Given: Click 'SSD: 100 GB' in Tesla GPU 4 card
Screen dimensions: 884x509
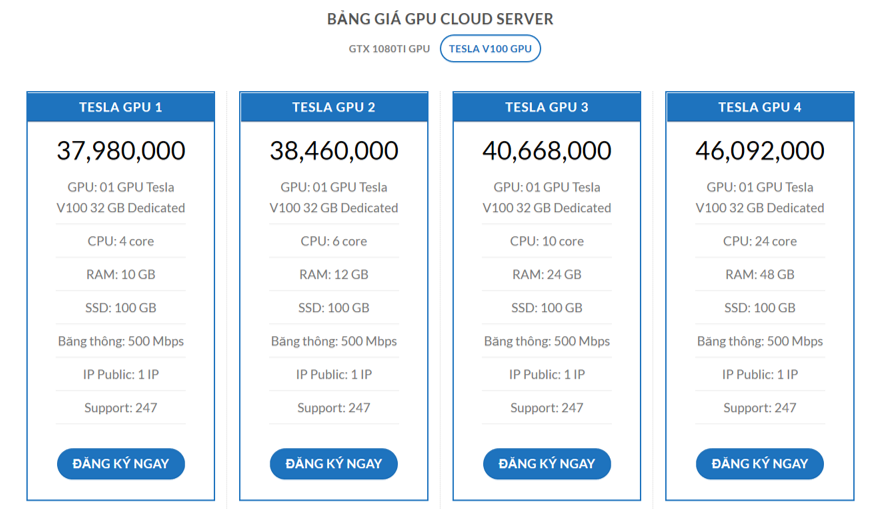Looking at the screenshot, I should 759,308.
